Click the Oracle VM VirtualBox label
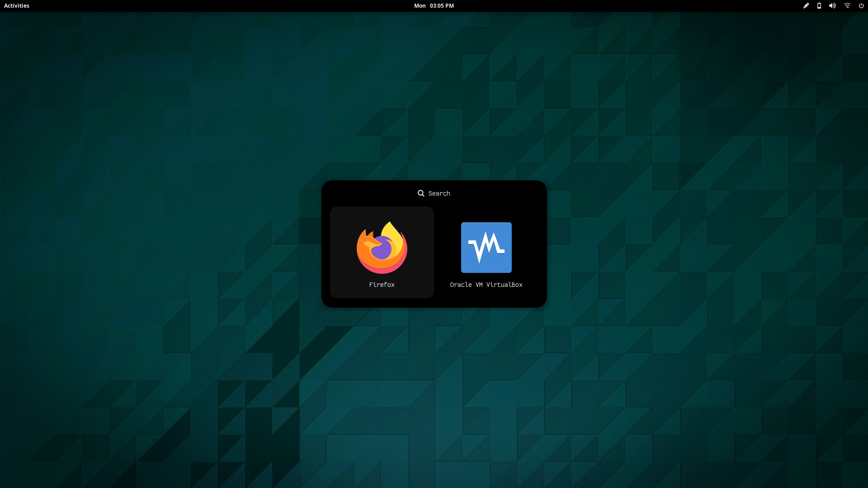This screenshot has height=488, width=868. (486, 285)
